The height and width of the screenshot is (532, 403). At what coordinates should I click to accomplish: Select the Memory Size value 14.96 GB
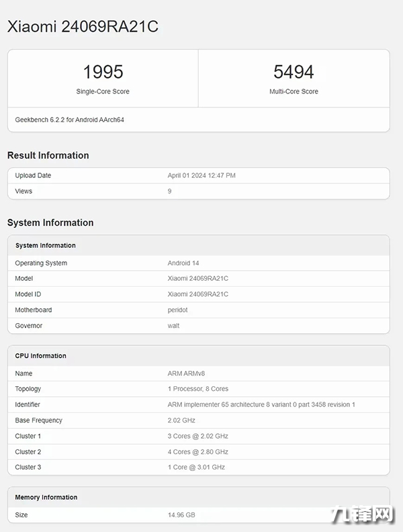pyautogui.click(x=180, y=515)
